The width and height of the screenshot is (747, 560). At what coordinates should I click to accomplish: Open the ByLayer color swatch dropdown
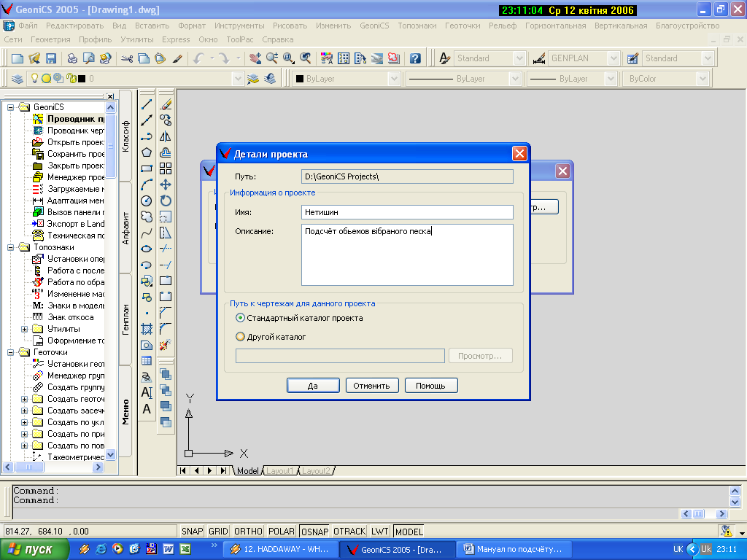pos(393,79)
